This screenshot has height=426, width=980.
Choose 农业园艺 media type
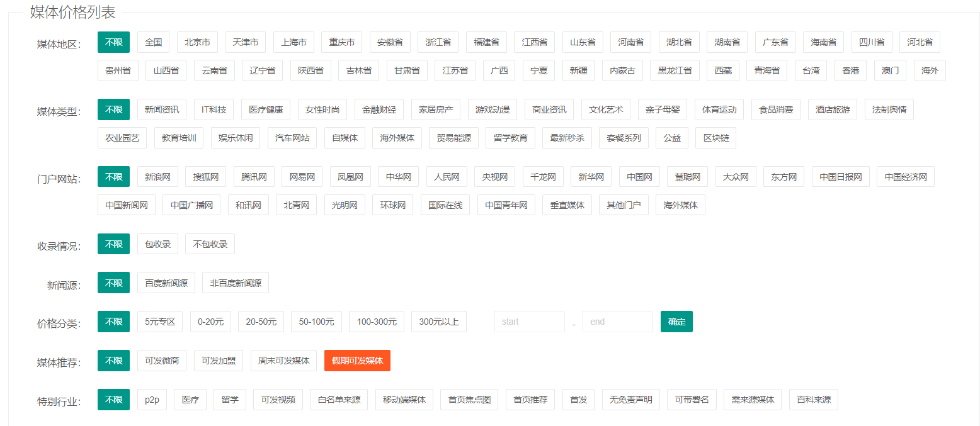(x=122, y=138)
